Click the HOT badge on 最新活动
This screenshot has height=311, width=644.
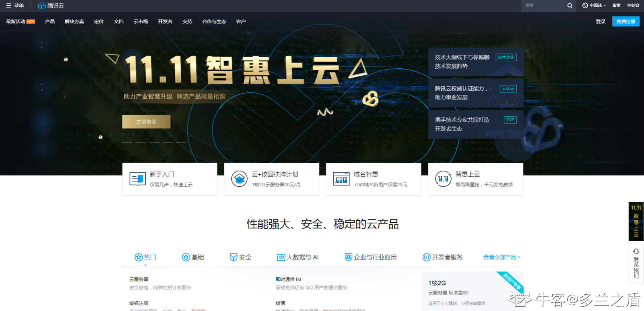[31, 22]
